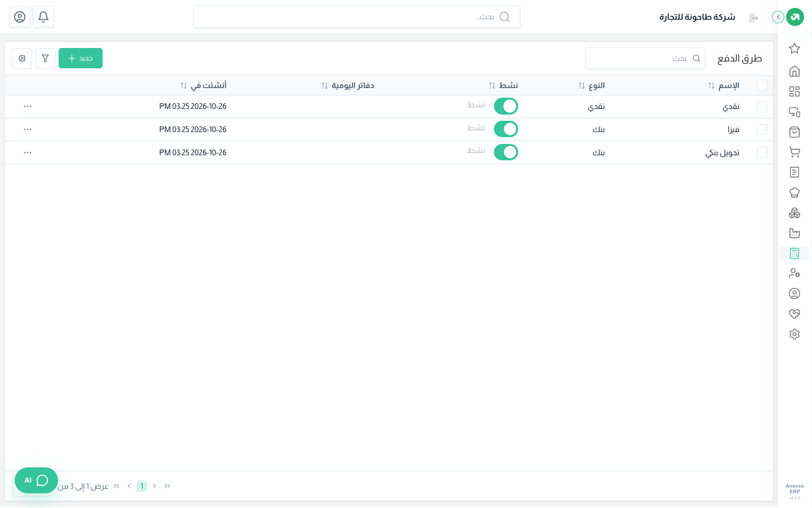
Task: Select the calculator accounting icon
Action: [795, 253]
